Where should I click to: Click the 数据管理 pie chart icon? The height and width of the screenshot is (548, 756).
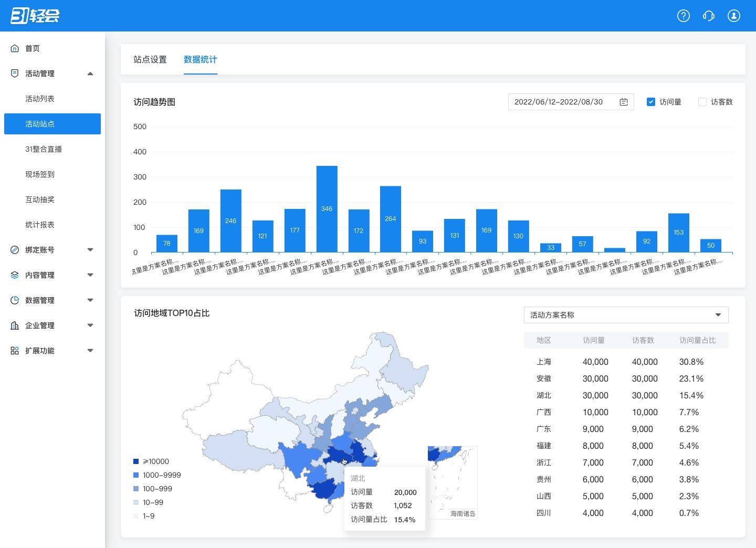click(x=15, y=300)
